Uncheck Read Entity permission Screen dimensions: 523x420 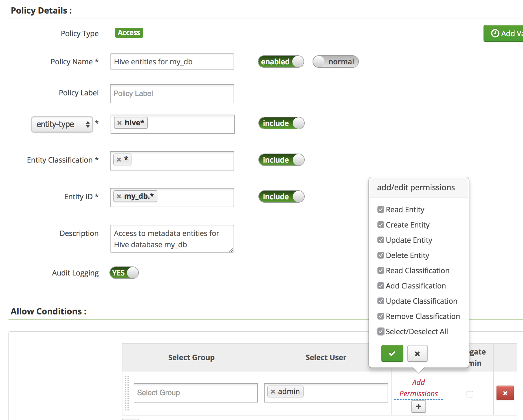click(381, 209)
